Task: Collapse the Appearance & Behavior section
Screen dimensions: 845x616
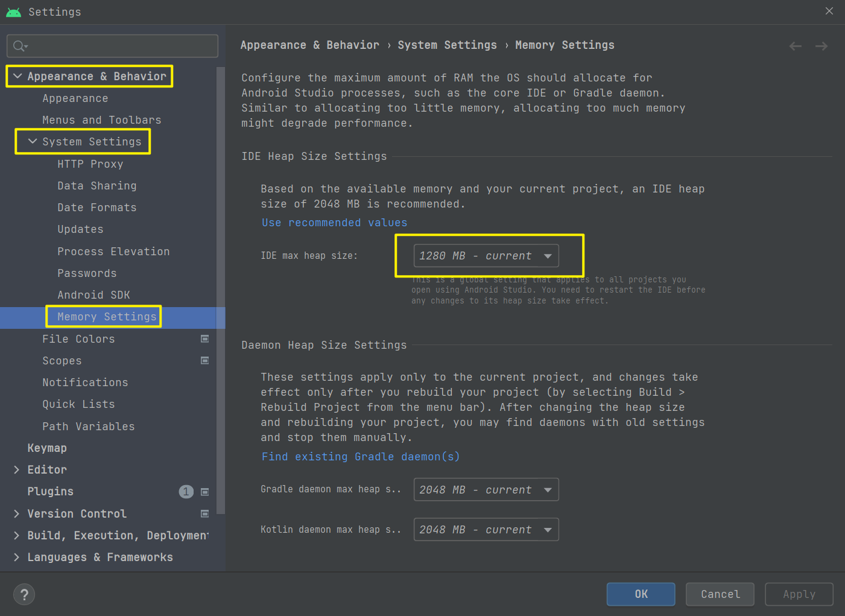Action: pyautogui.click(x=17, y=76)
